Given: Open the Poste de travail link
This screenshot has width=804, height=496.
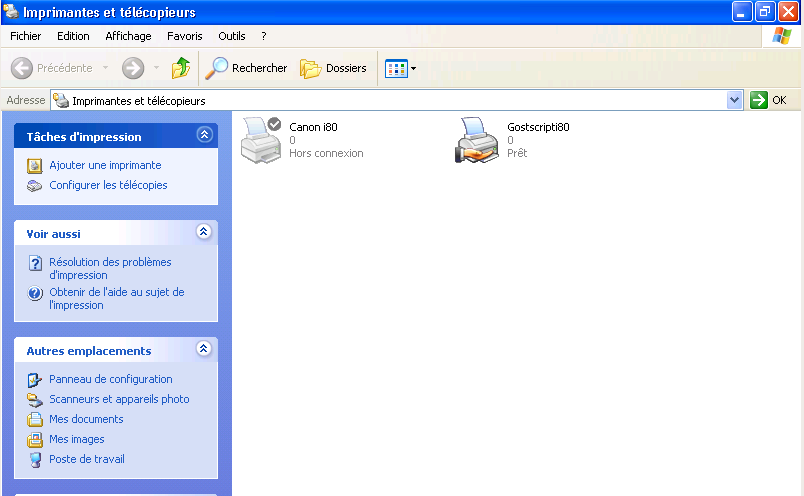Looking at the screenshot, I should 87,459.
